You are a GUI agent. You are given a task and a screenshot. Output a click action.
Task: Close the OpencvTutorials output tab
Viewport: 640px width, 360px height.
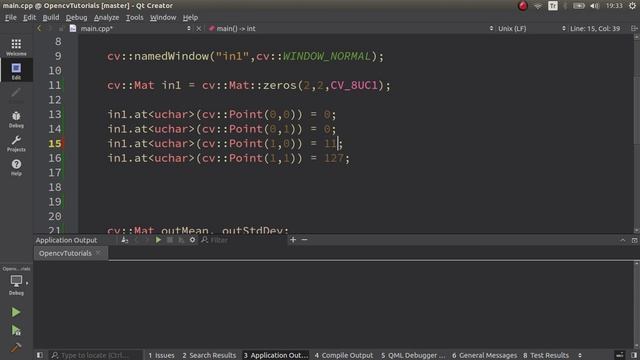click(x=98, y=253)
